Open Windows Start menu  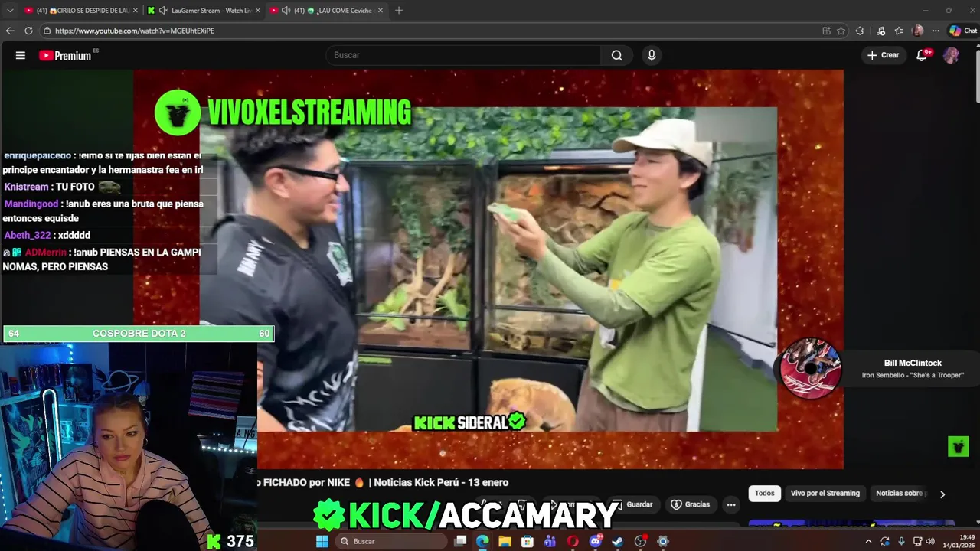(x=322, y=541)
